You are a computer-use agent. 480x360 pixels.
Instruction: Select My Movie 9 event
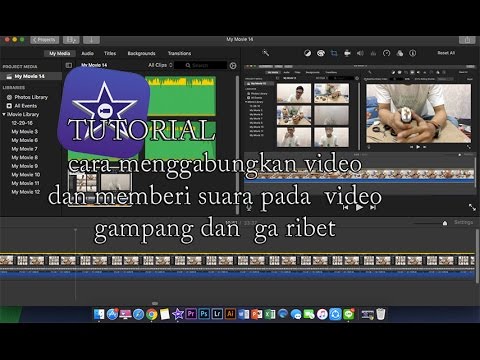[x=25, y=166]
